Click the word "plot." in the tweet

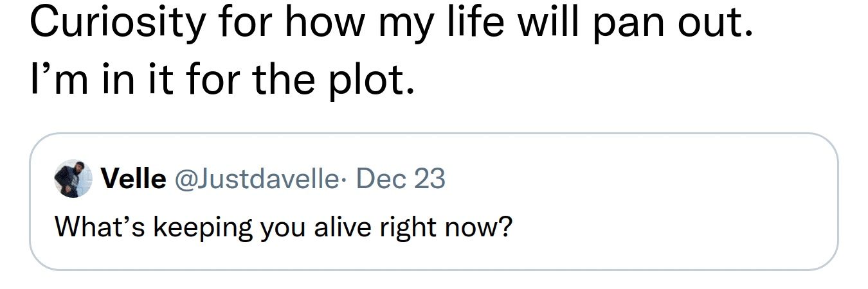372,80
